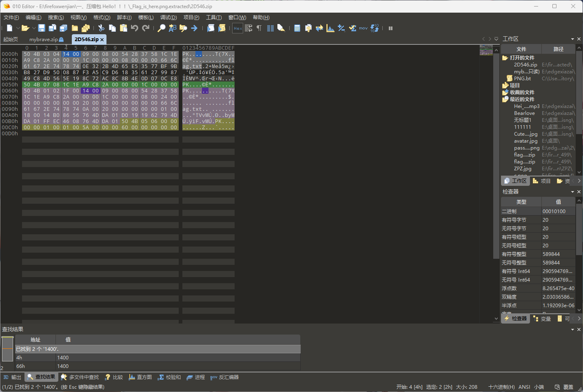This screenshot has width=583, height=392.
Task: Copy selection using the toolbar copy icon
Action: (112, 28)
